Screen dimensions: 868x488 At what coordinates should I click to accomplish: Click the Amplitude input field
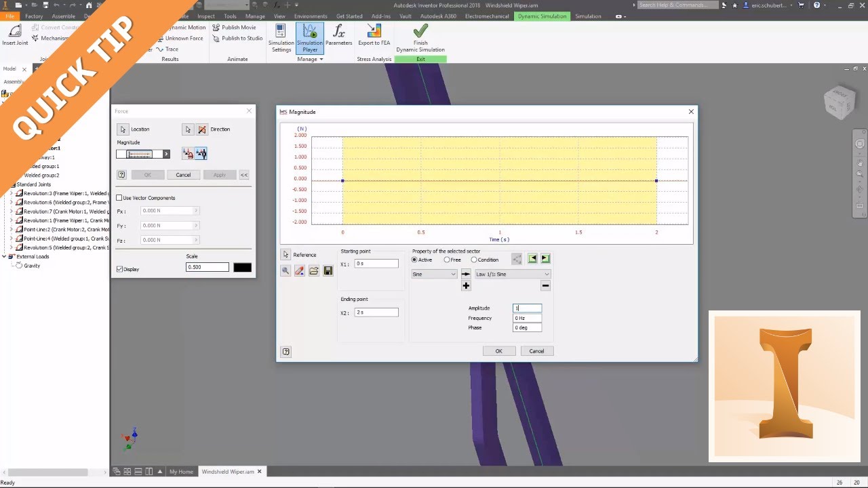click(x=527, y=308)
